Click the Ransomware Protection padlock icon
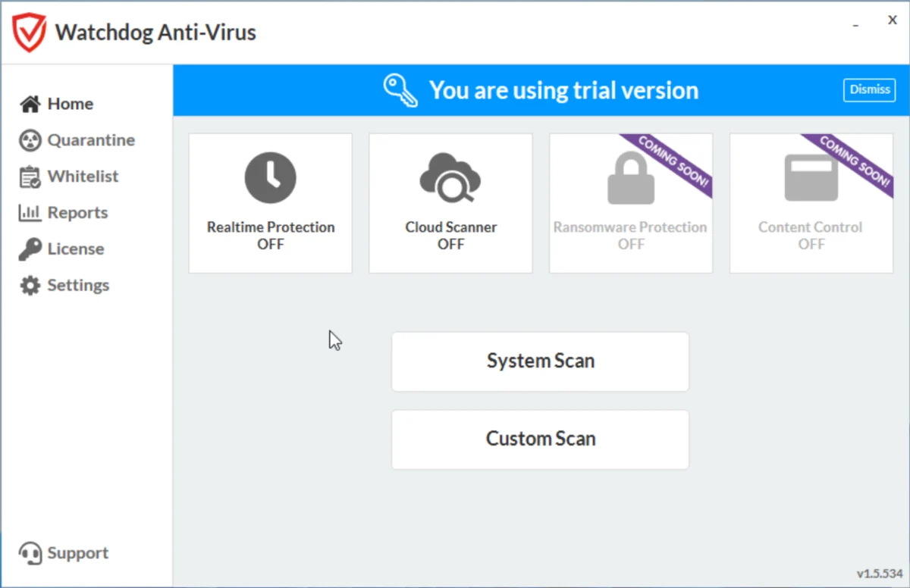 click(x=631, y=178)
